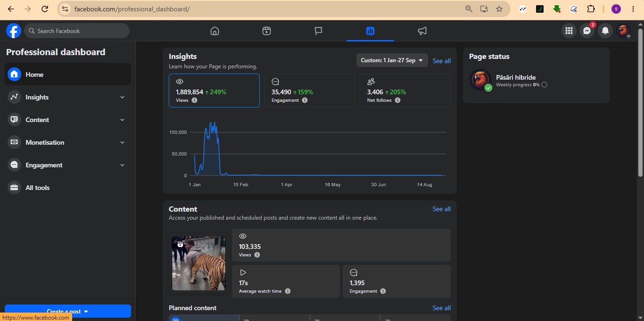Click the Weekly progress 0% ring
This screenshot has height=321, width=644.
click(x=545, y=85)
